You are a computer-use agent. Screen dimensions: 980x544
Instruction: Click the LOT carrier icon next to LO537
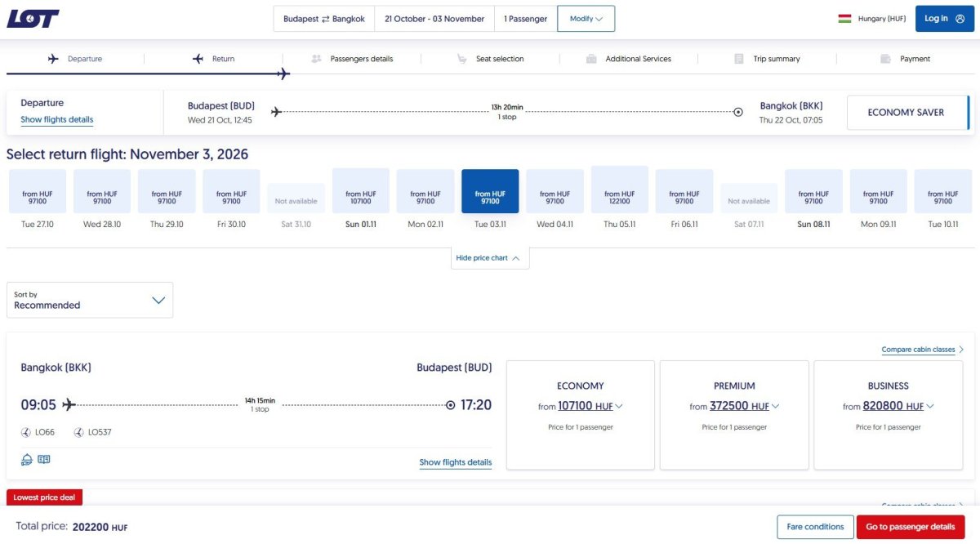click(78, 432)
